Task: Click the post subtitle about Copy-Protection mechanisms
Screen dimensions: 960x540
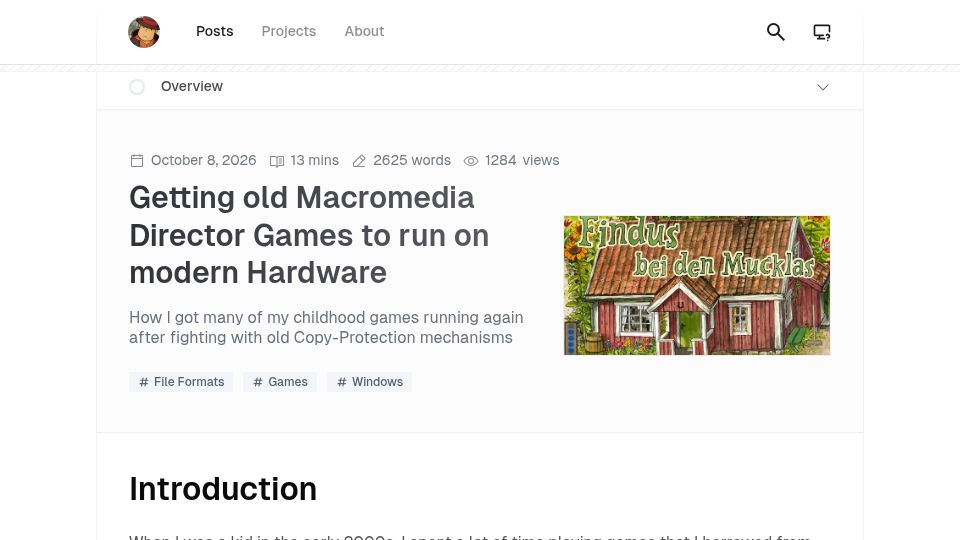Action: 326,328
